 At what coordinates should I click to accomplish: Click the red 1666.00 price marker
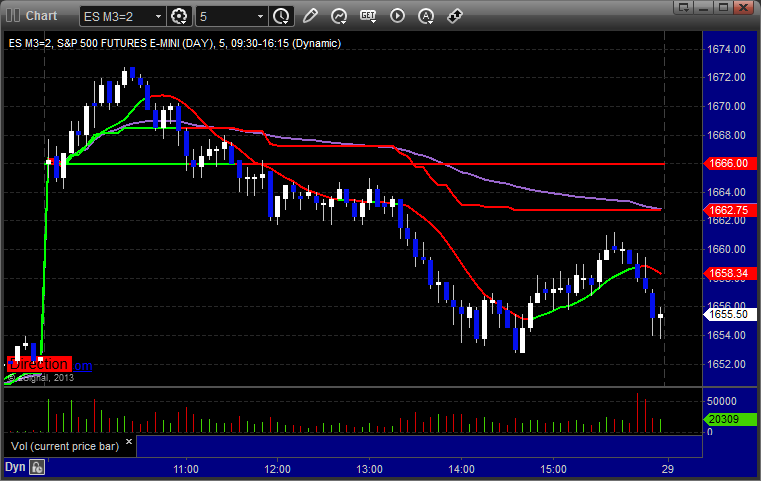(729, 164)
